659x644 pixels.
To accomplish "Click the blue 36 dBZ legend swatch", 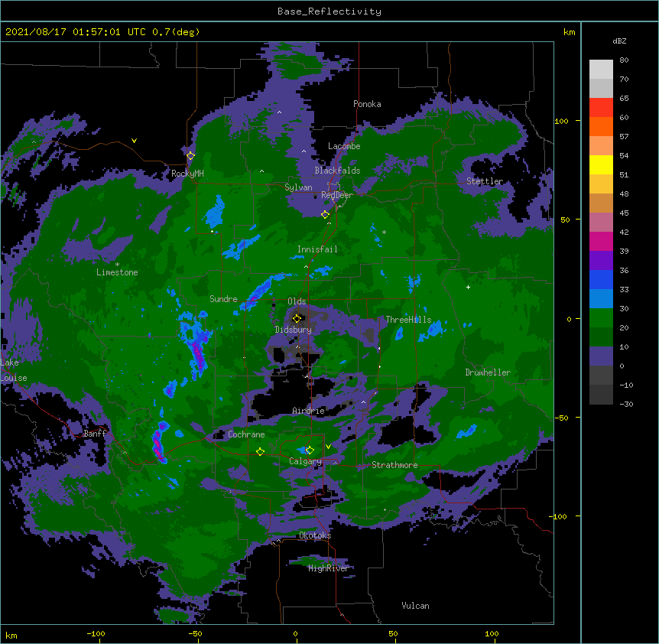I will 601,279.
